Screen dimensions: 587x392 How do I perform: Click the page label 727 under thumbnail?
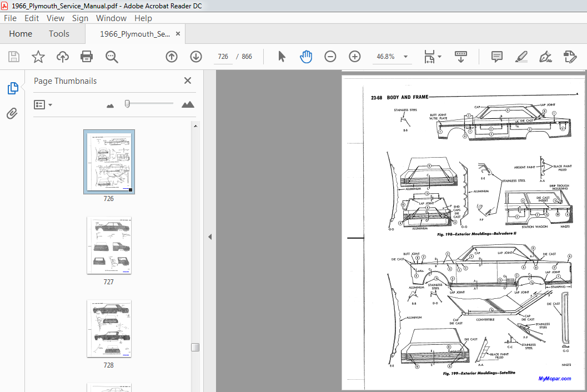108,282
